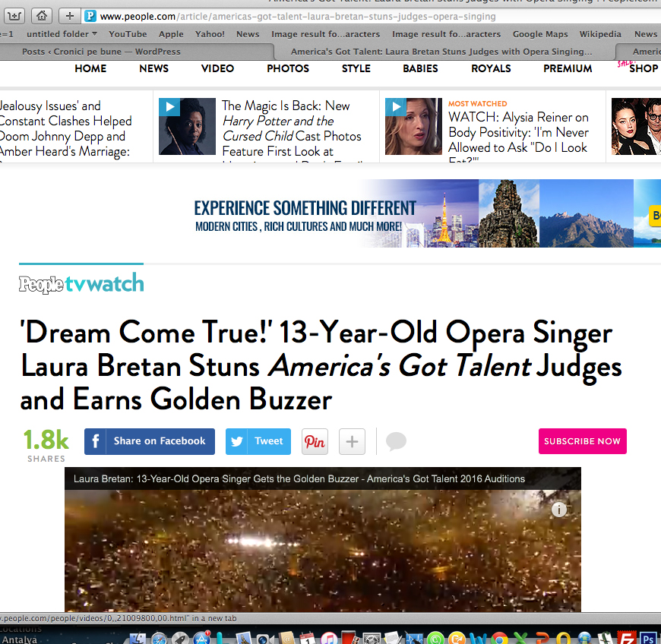Open FileZilla from the Dock
The height and width of the screenshot is (644, 661).
tap(627, 639)
